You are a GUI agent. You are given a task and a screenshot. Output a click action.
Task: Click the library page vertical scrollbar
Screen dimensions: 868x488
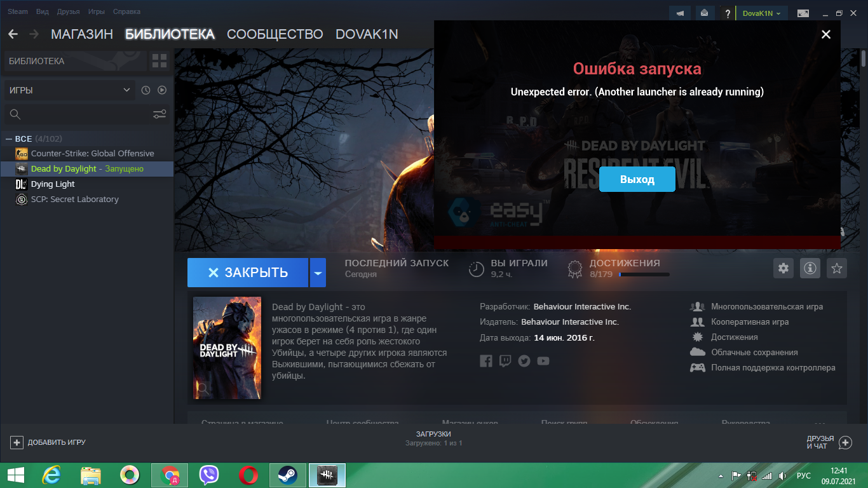[x=864, y=58]
